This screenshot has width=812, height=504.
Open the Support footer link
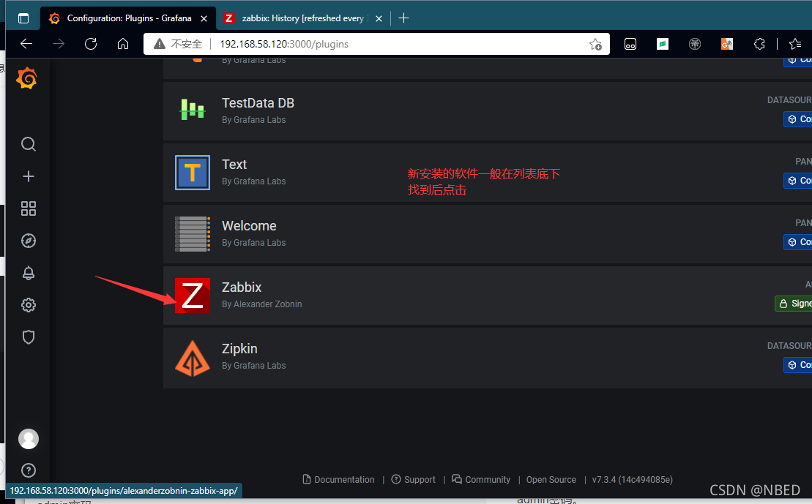413,480
